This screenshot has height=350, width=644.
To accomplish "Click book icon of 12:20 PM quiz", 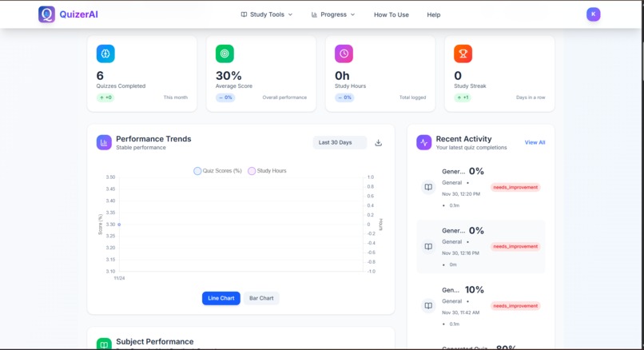I will click(x=428, y=187).
